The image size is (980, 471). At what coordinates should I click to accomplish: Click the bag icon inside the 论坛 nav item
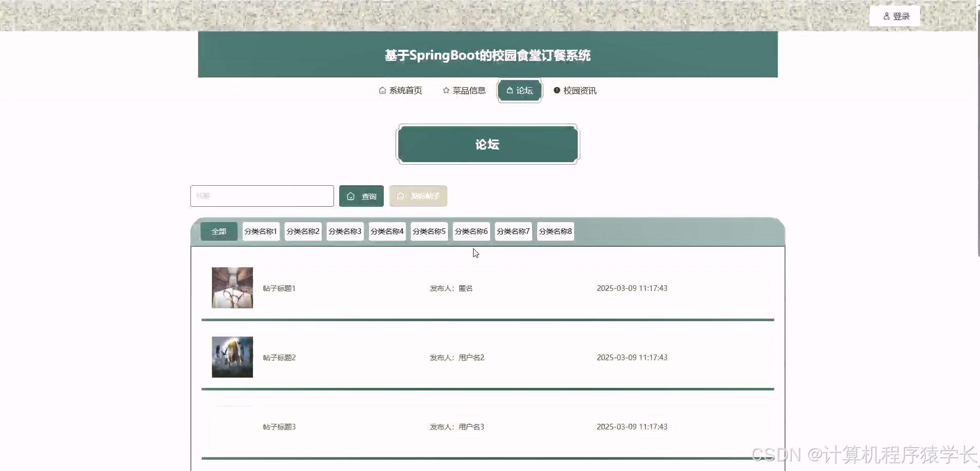point(509,90)
